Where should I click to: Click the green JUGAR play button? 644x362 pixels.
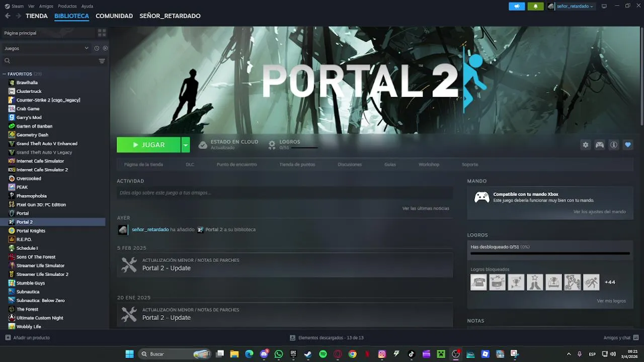(148, 145)
